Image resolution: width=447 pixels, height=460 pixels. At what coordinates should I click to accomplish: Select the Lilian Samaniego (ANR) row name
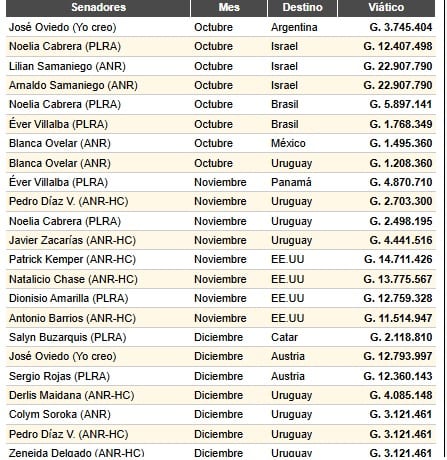[x=67, y=66]
